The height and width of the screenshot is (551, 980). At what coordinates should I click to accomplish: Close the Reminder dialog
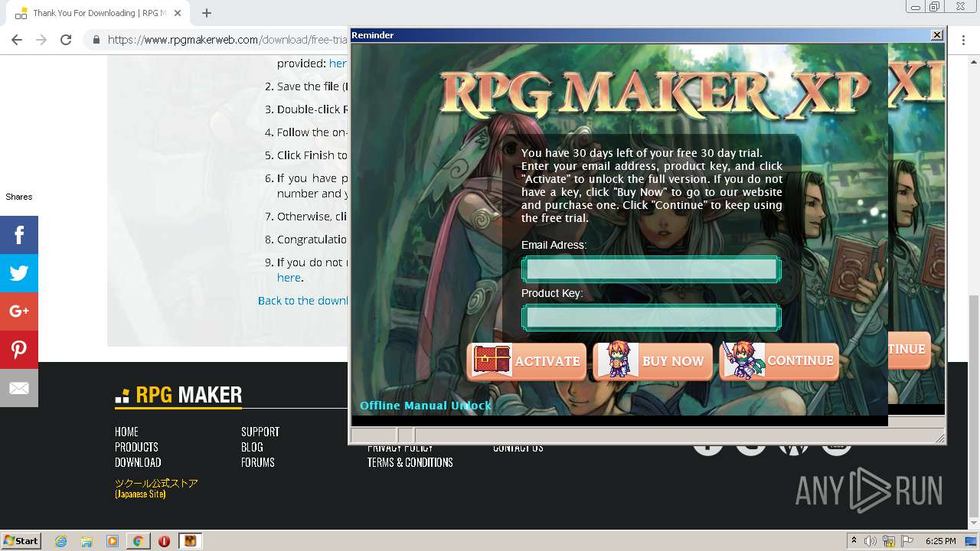click(936, 35)
